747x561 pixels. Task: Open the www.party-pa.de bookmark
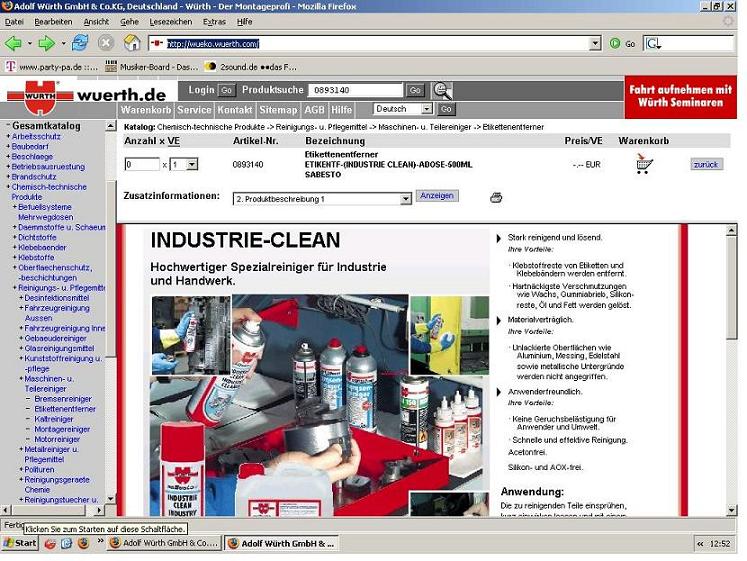51,67
